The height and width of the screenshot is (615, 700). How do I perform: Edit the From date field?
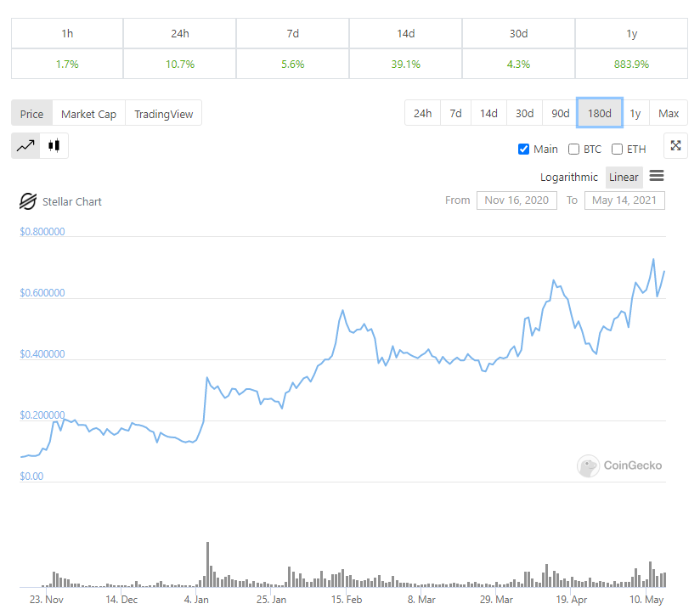517,200
